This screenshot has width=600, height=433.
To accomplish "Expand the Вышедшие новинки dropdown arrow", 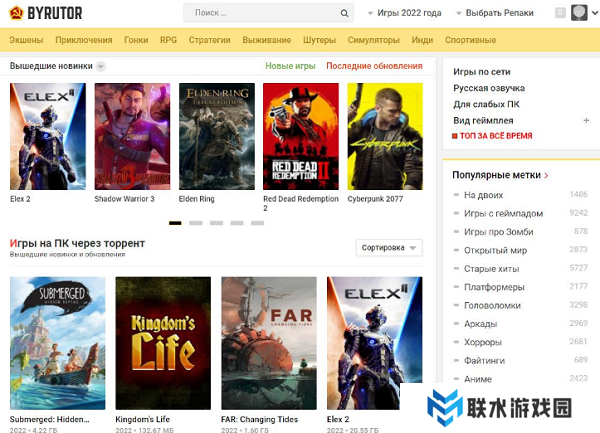I will point(101,66).
